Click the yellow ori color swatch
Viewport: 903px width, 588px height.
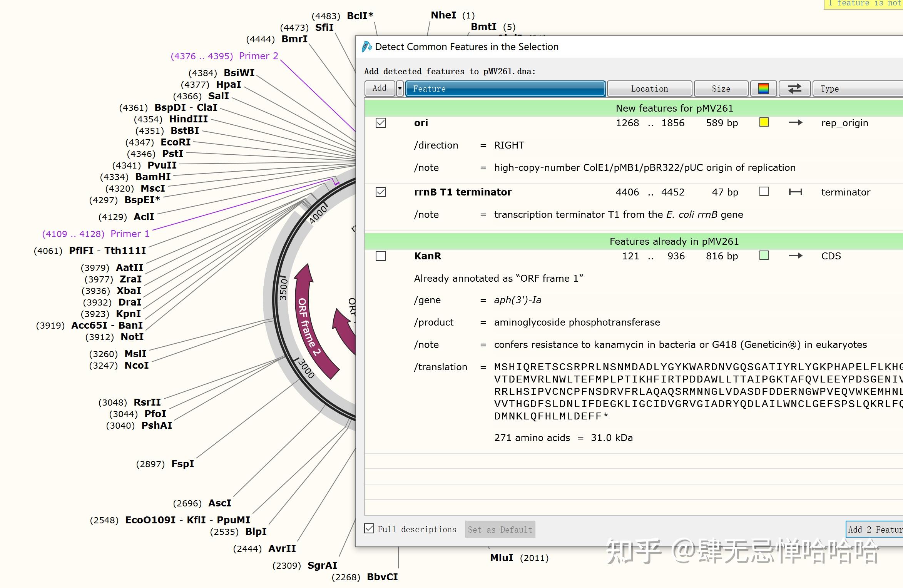coord(764,122)
